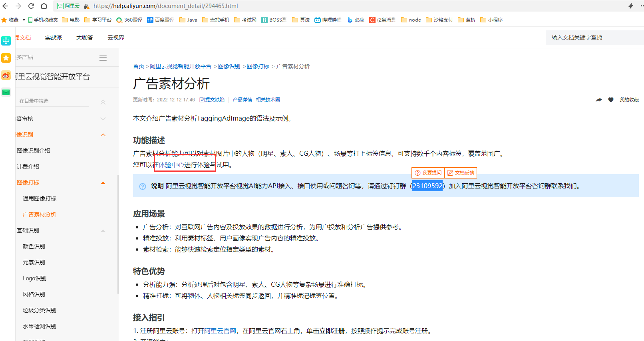Open the 图像识别 breadcrumb link
Image resolution: width=644 pixels, height=341 pixels.
pos(229,66)
